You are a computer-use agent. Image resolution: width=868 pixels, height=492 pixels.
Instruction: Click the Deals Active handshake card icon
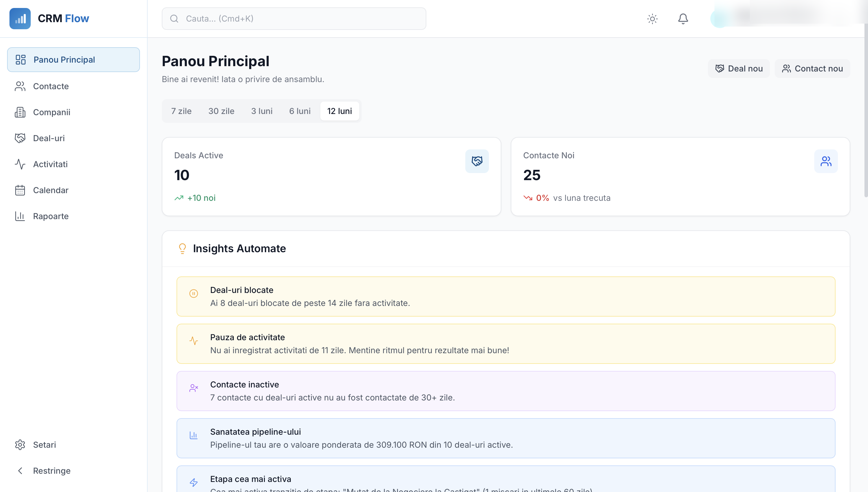click(477, 161)
